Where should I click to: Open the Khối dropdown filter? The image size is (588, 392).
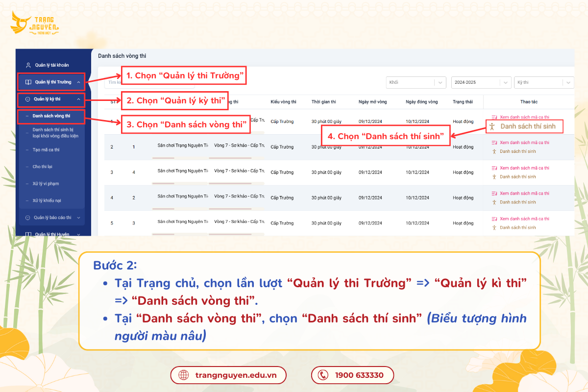click(x=416, y=82)
